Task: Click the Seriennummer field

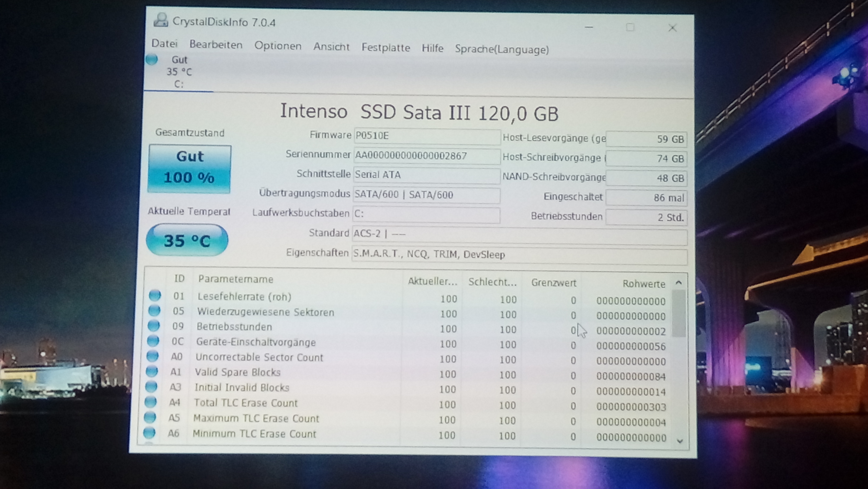Action: [427, 156]
